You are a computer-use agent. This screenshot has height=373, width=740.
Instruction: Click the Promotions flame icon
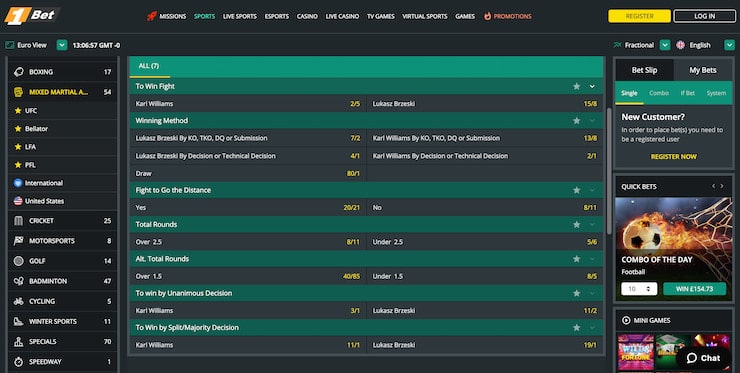point(488,16)
